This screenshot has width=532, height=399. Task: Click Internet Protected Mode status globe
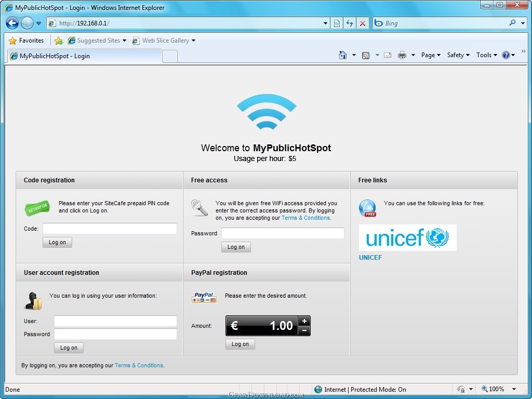click(318, 390)
